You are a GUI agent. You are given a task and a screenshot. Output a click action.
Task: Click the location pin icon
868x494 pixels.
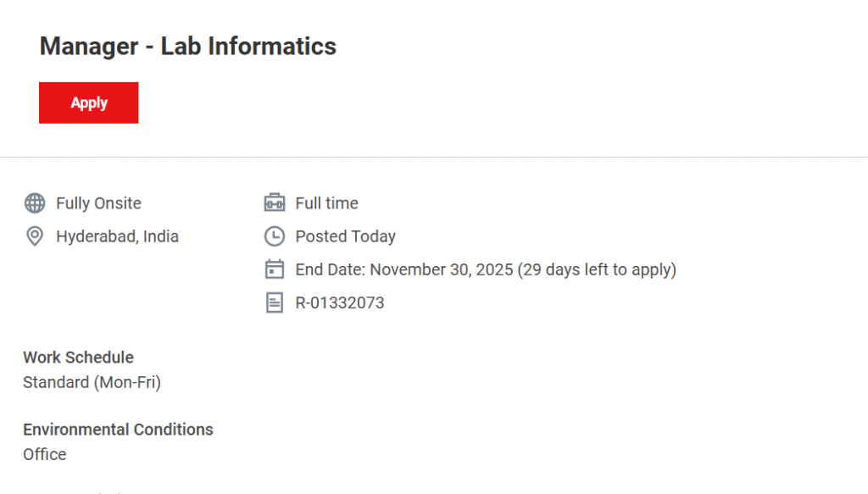click(x=35, y=236)
